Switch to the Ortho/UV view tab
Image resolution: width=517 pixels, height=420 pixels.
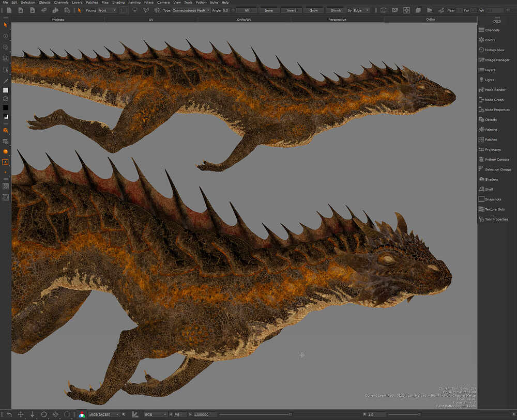(244, 20)
